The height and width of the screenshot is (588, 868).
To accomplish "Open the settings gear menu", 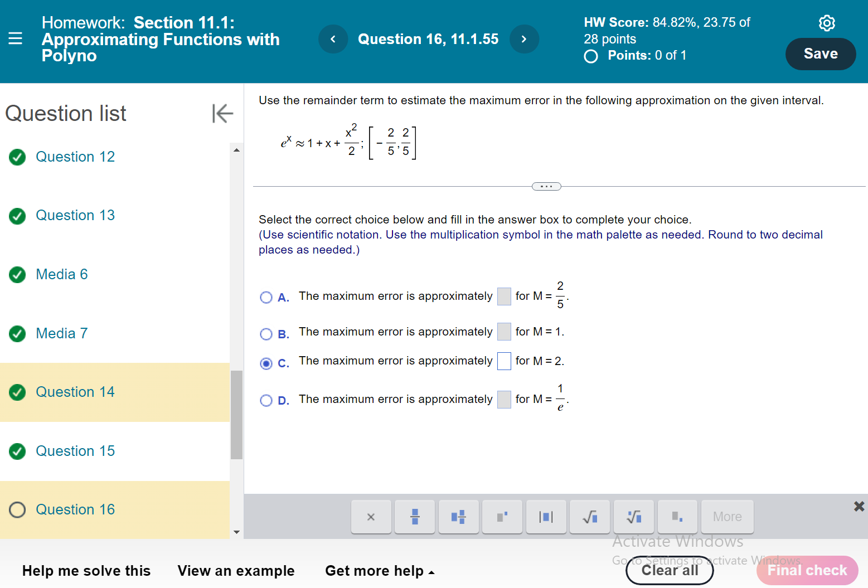I will [x=827, y=23].
